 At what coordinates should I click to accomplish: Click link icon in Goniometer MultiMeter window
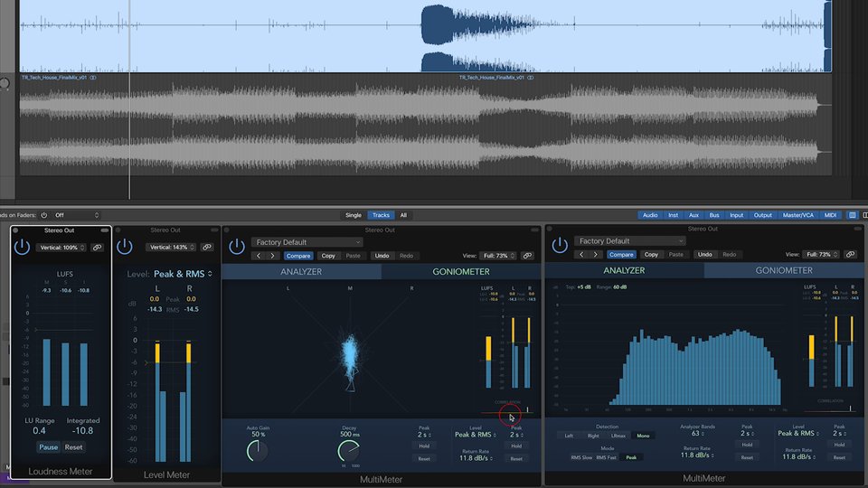click(527, 256)
